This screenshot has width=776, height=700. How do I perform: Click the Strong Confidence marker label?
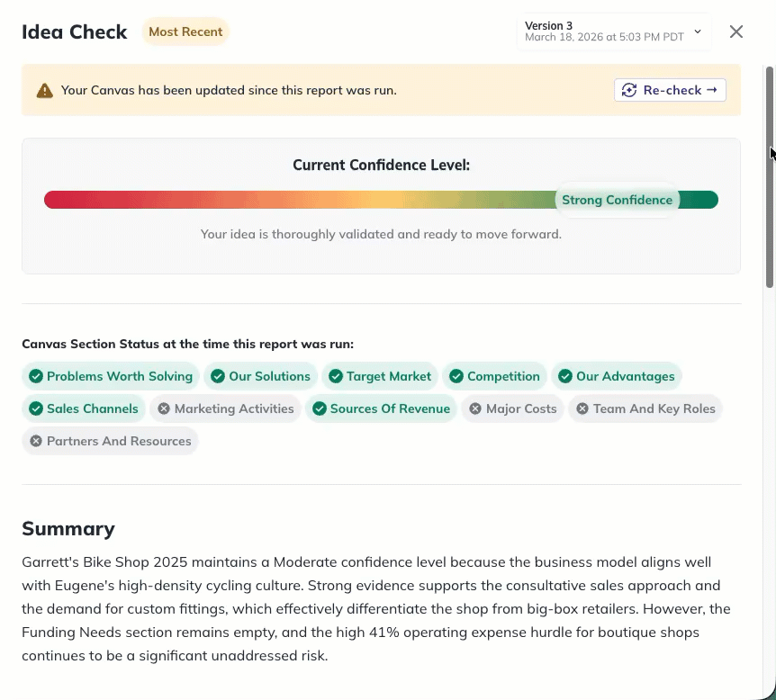[x=617, y=200]
